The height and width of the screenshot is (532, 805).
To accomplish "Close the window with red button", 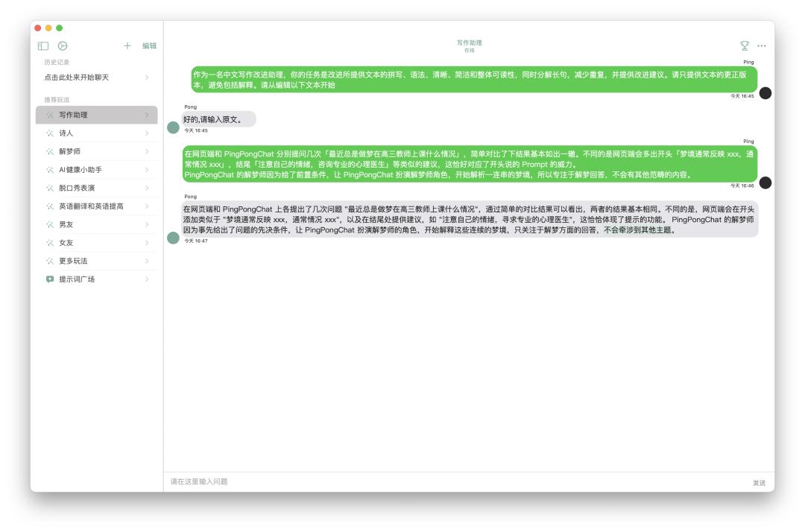I will [x=38, y=28].
